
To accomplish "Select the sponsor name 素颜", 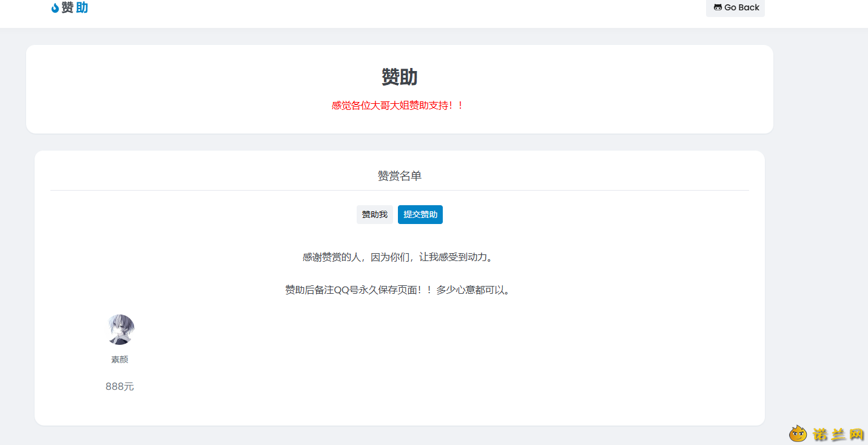I will [x=119, y=359].
